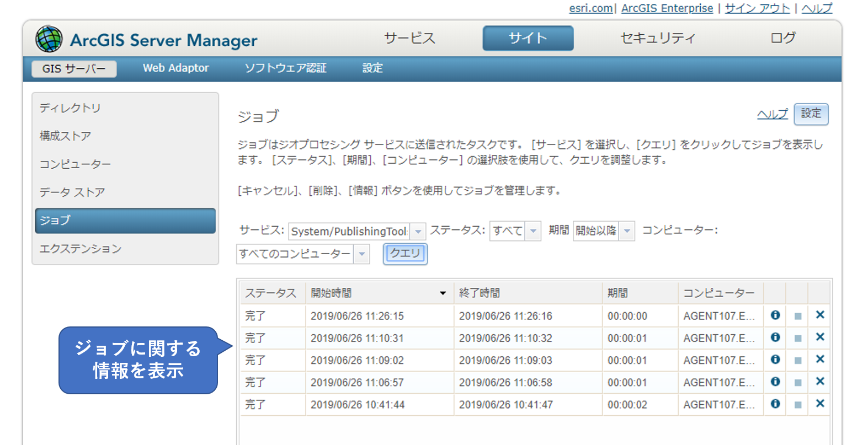Screen dimensions: 868x445
Task: Select the サイト main tab
Action: click(x=528, y=38)
